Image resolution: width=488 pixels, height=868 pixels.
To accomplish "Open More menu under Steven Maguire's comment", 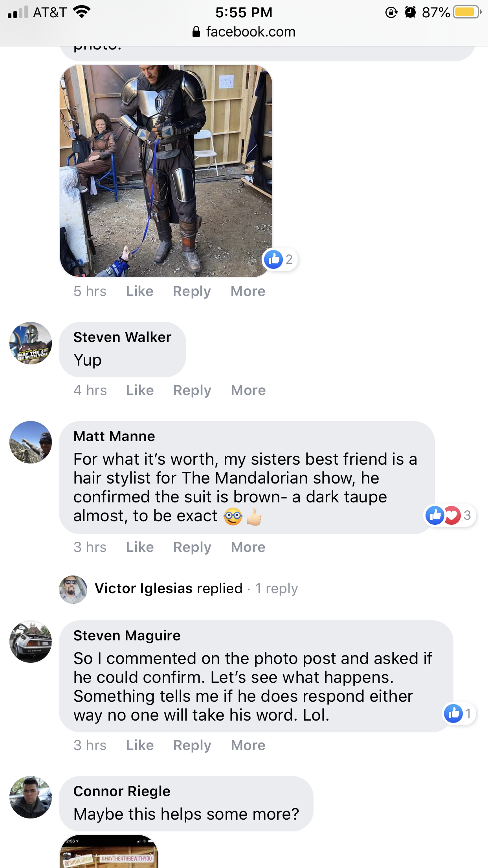I will point(248,745).
